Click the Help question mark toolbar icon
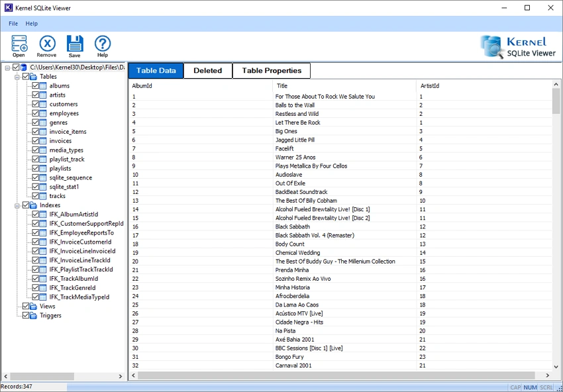 click(x=103, y=44)
